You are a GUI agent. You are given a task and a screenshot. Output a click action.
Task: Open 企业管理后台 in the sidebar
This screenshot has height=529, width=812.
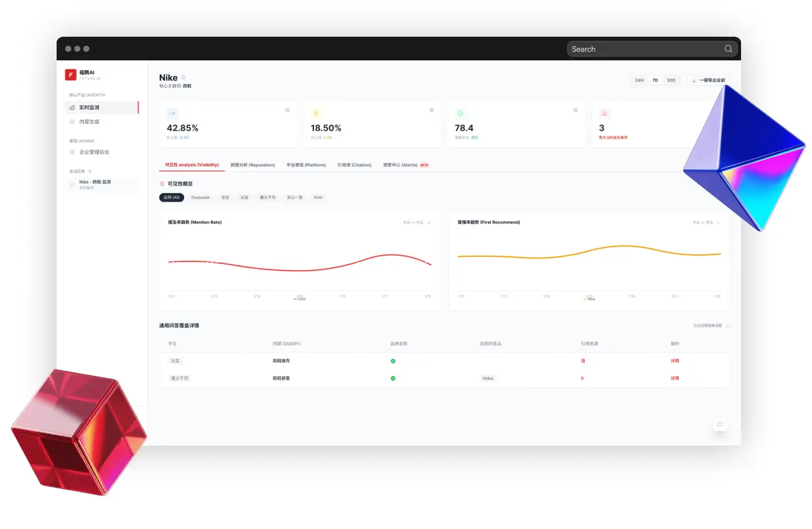coord(101,152)
